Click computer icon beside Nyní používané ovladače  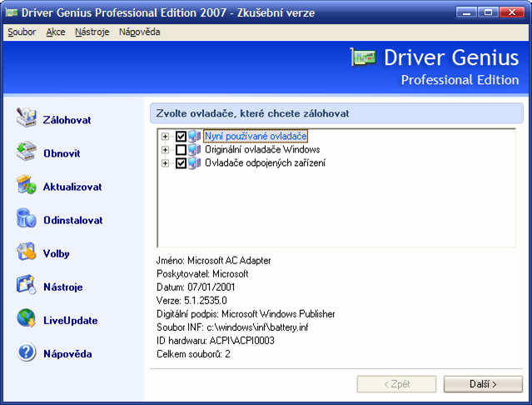195,136
